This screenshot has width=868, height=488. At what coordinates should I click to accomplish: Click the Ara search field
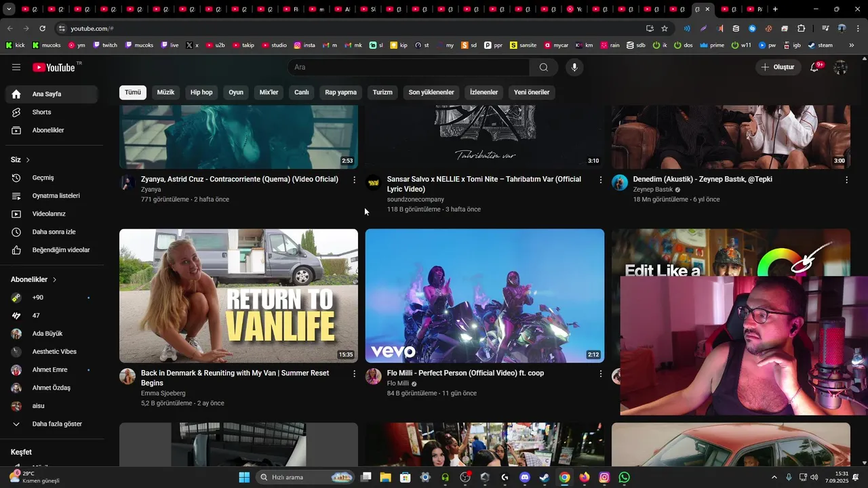pyautogui.click(x=409, y=67)
